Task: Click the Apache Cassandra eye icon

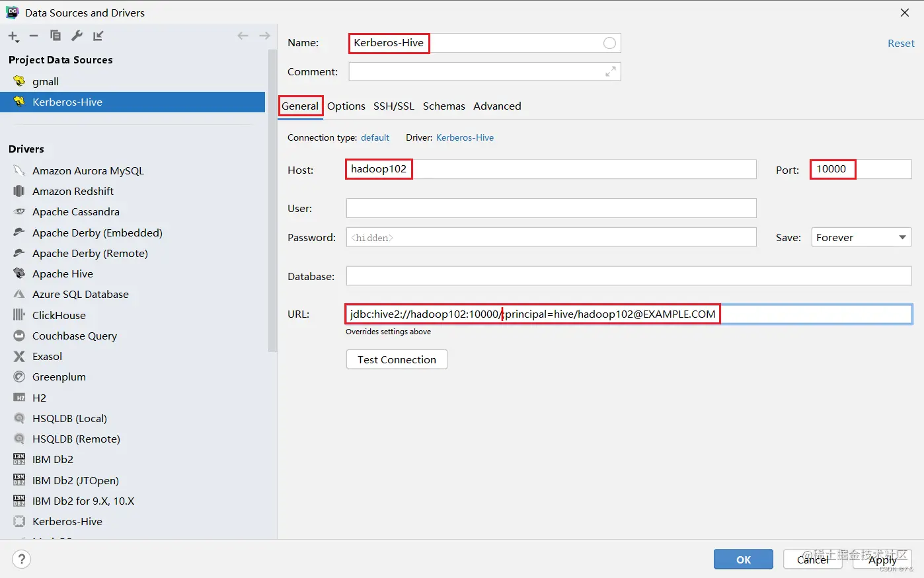Action: tap(19, 211)
